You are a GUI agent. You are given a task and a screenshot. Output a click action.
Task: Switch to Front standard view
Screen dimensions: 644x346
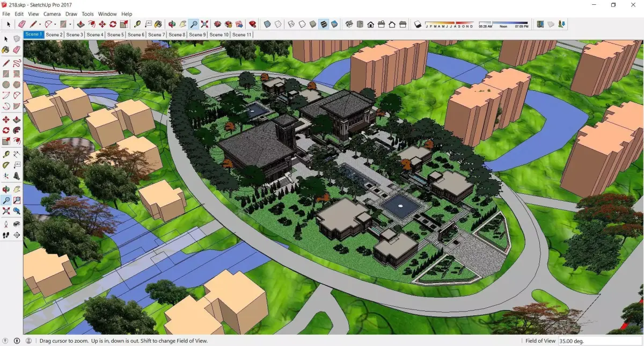coord(370,24)
